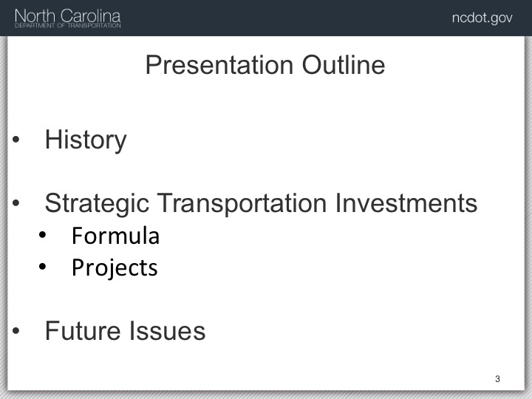Click bullet dot beside History
The width and height of the screenshot is (532, 399).
tap(16, 139)
